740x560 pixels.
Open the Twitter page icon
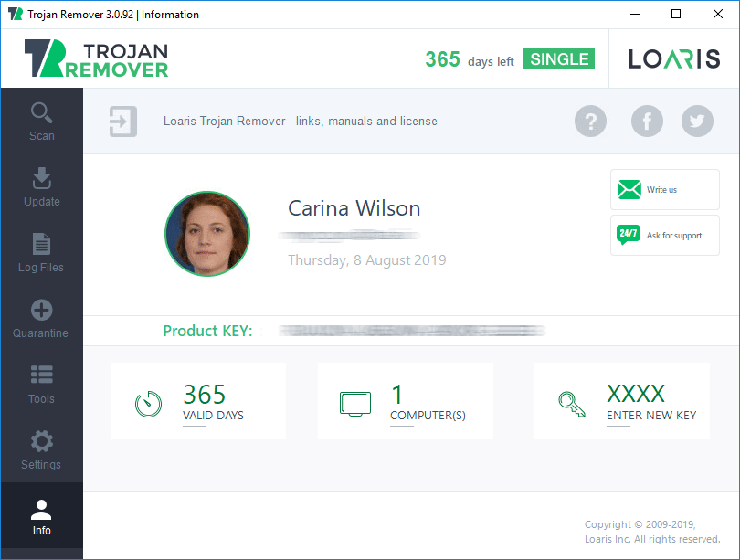click(x=697, y=122)
